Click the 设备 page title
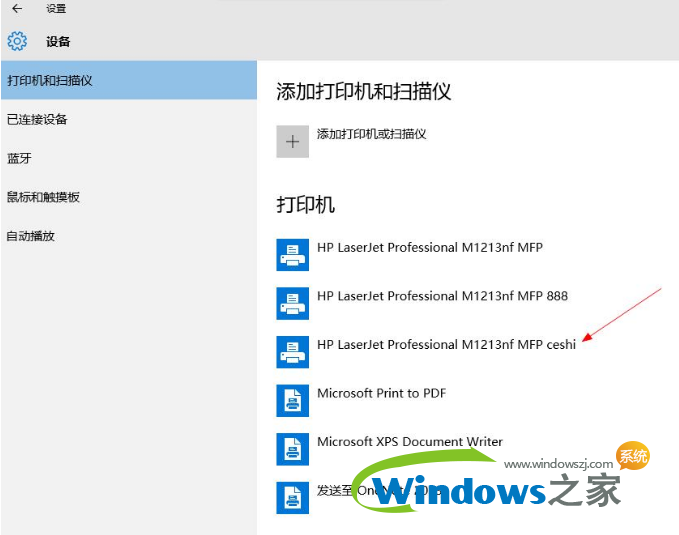The width and height of the screenshot is (679, 535). tap(58, 42)
